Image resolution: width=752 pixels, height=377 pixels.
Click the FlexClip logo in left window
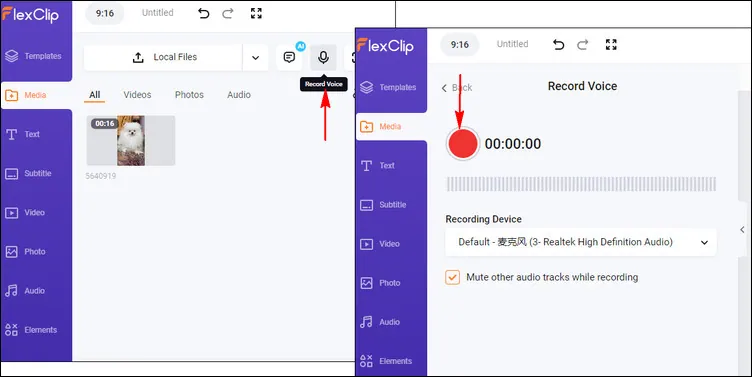pyautogui.click(x=30, y=14)
